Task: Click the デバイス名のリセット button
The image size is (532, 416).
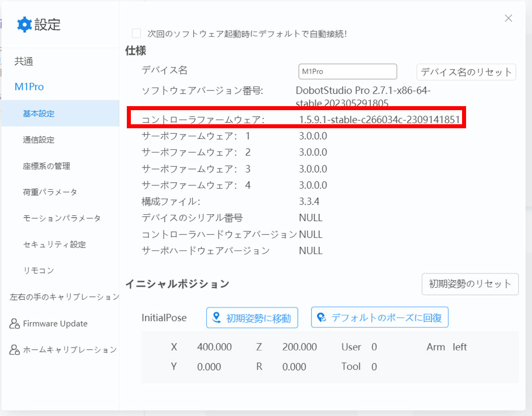Action: click(466, 72)
